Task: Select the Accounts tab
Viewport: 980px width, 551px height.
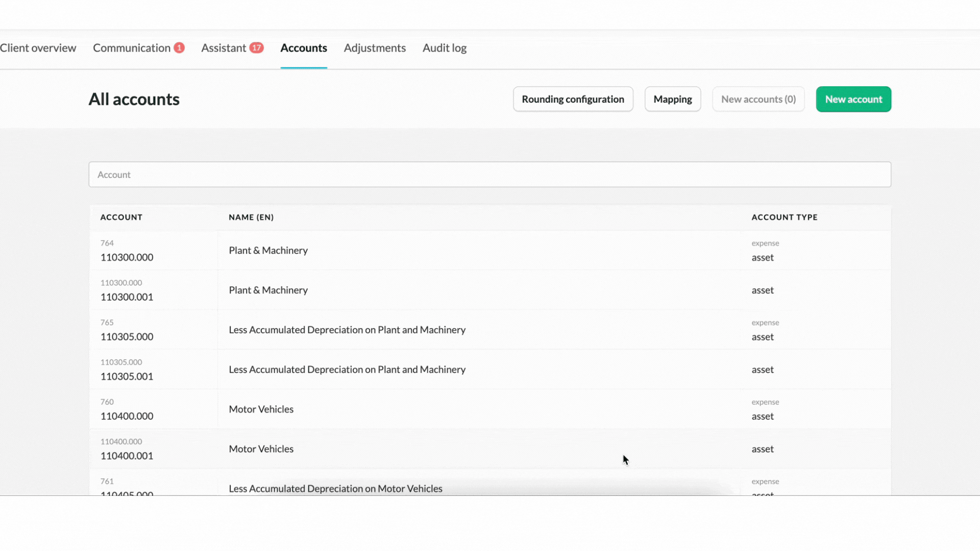Action: (303, 47)
